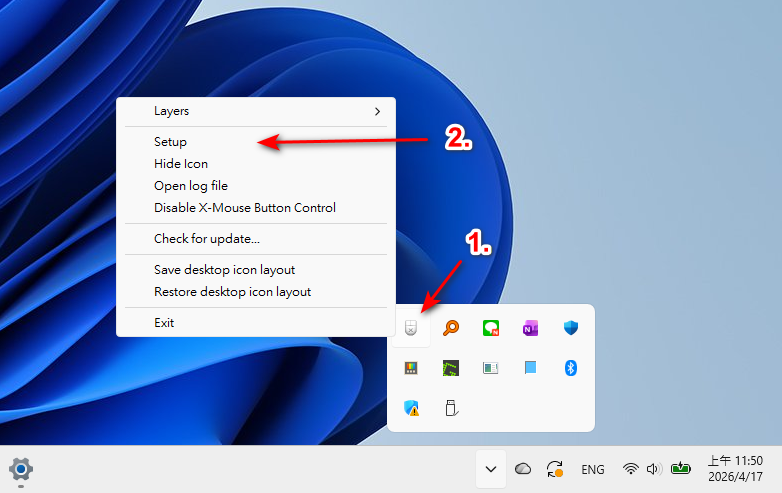Click the settings gear on the taskbar

[x=21, y=468]
